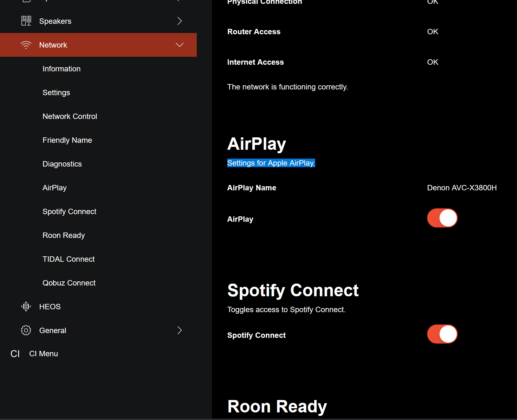Click the HEOS waveform icon

[26, 306]
